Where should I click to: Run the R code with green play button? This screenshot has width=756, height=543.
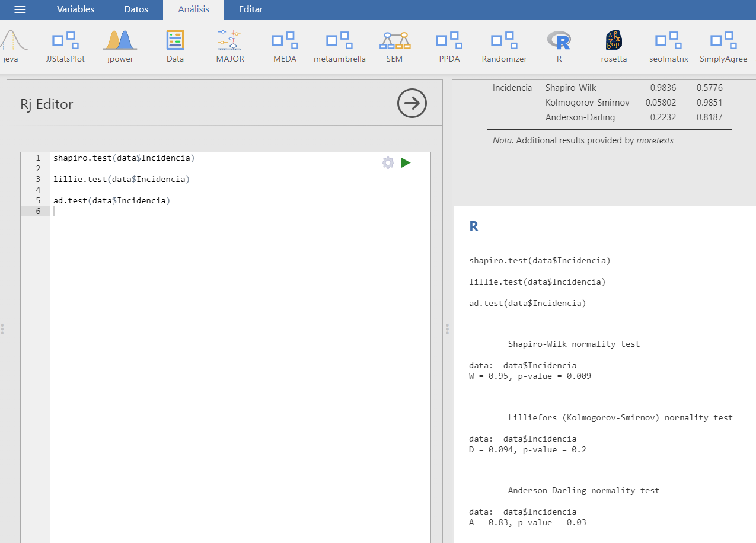coord(406,163)
